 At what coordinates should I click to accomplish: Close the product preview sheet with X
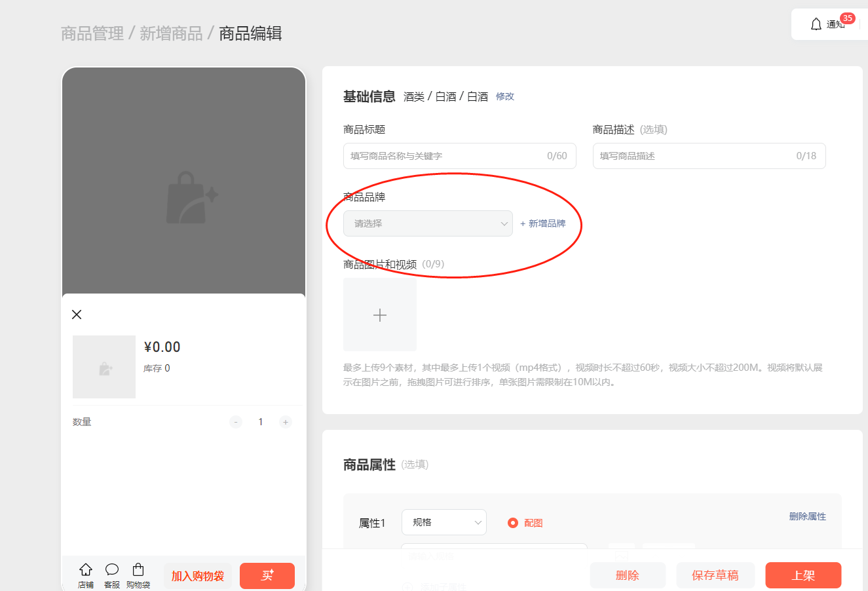coord(77,315)
